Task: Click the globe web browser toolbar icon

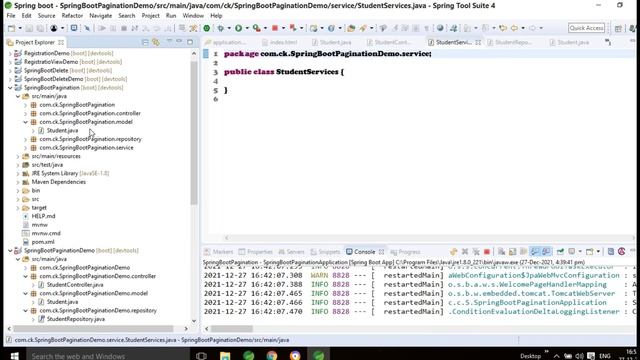Action: pos(440,28)
